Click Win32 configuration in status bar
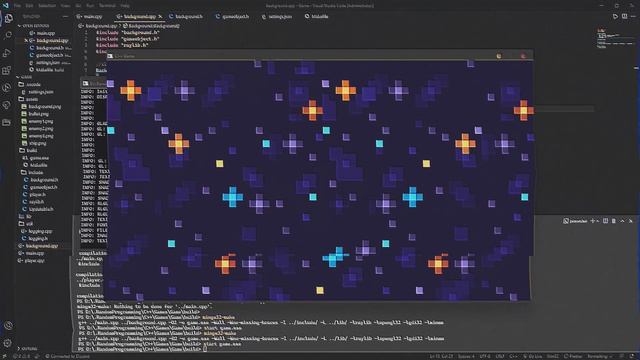Viewport: 640px width, 360px height. pos(552,356)
